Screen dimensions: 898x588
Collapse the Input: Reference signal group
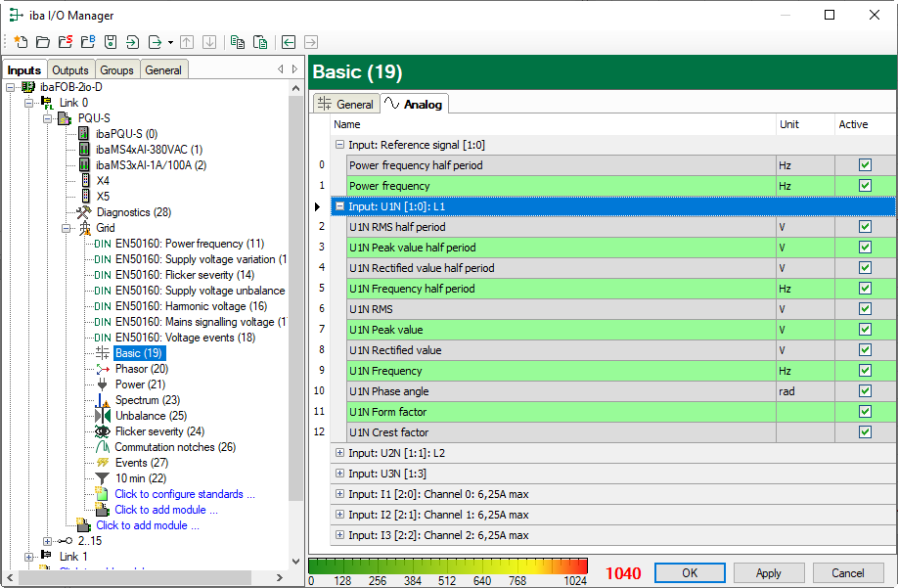click(339, 145)
